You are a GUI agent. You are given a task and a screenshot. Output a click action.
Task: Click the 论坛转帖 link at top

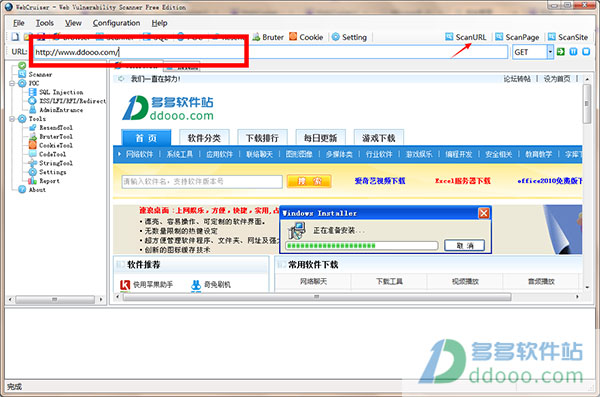[517, 79]
